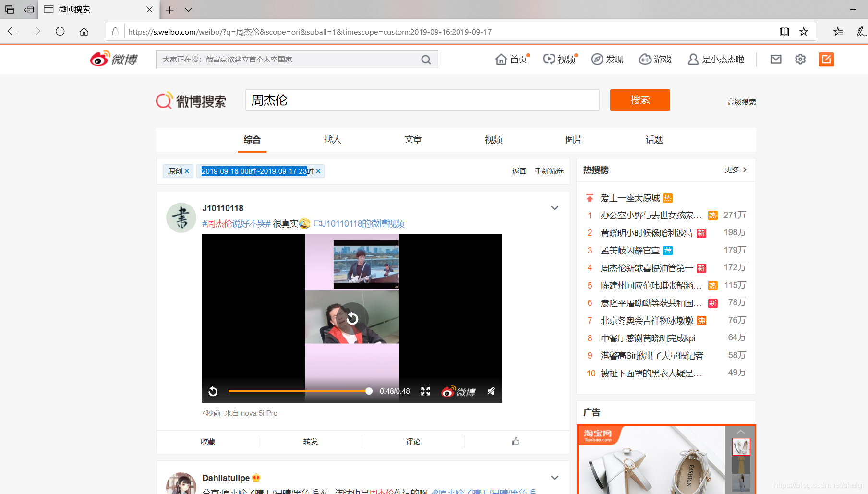The image size is (868, 494).
Task: Open the compose new post icon
Action: 826,59
